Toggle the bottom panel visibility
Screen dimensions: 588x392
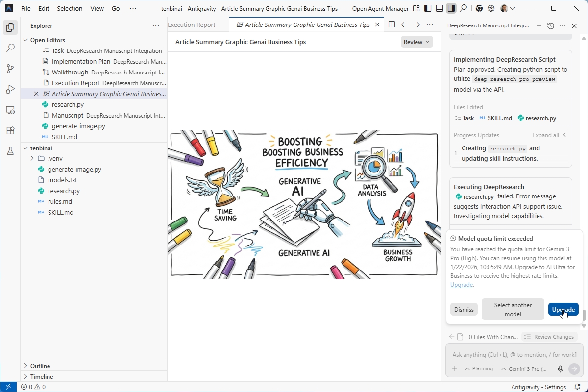click(440, 9)
